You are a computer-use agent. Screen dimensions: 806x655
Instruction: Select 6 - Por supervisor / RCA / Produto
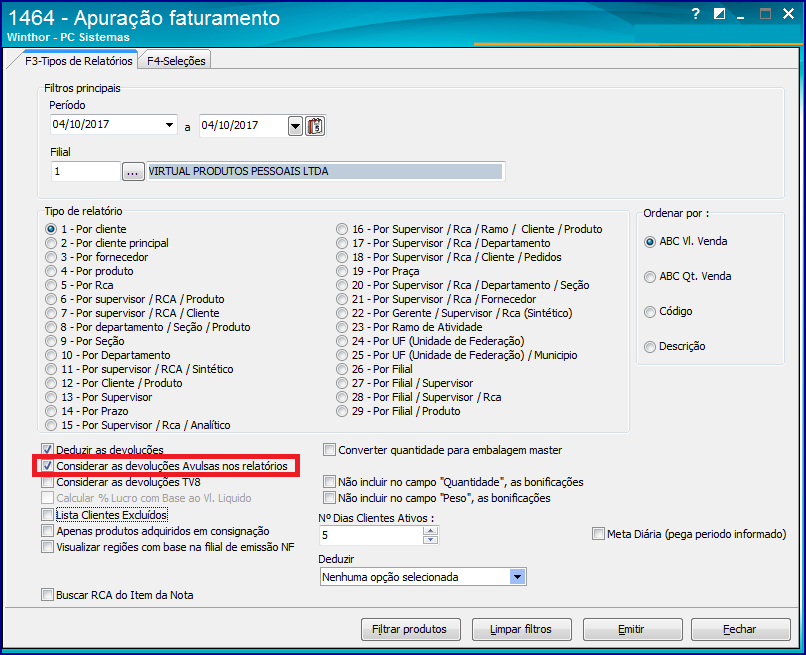click(x=51, y=299)
